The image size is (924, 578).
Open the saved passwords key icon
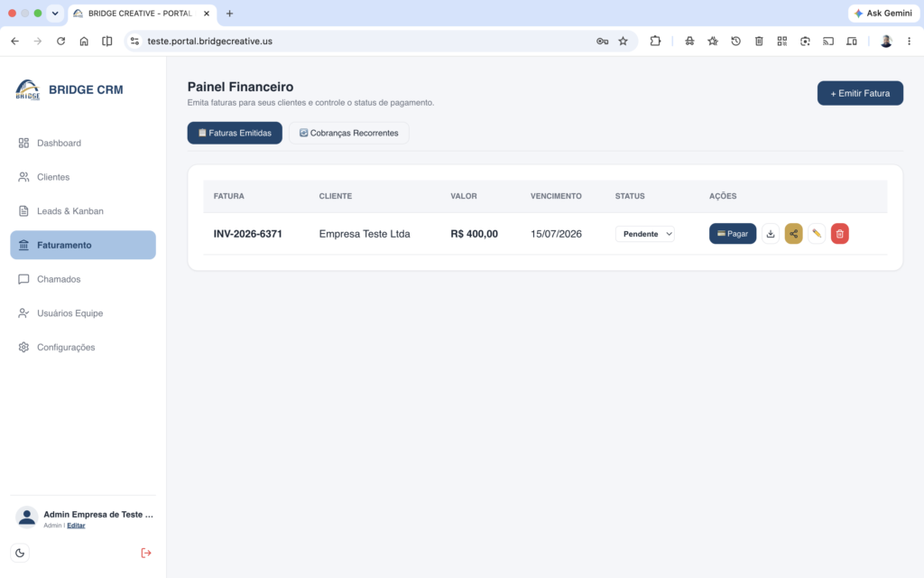pyautogui.click(x=602, y=42)
